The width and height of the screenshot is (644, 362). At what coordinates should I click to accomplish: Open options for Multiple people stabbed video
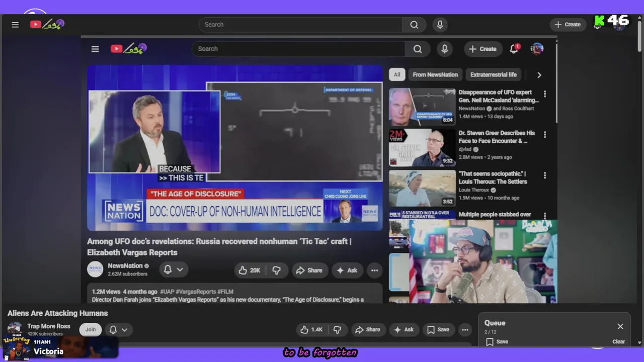pos(545,216)
